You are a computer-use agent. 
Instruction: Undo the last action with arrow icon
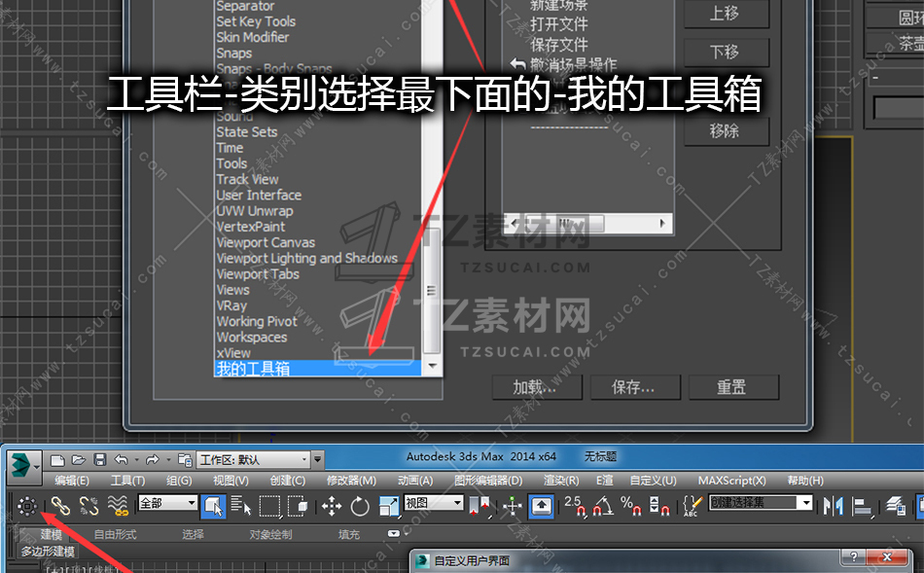click(121, 460)
